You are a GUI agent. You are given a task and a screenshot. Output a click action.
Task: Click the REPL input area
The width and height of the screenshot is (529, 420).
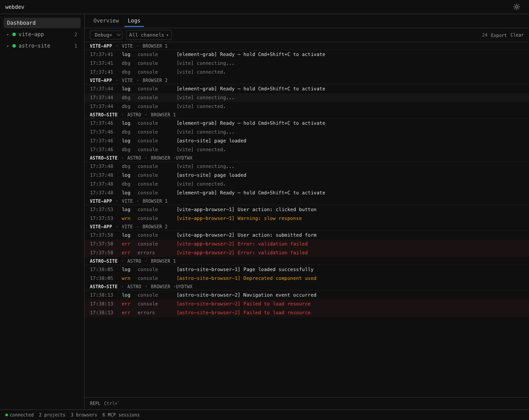(307, 403)
